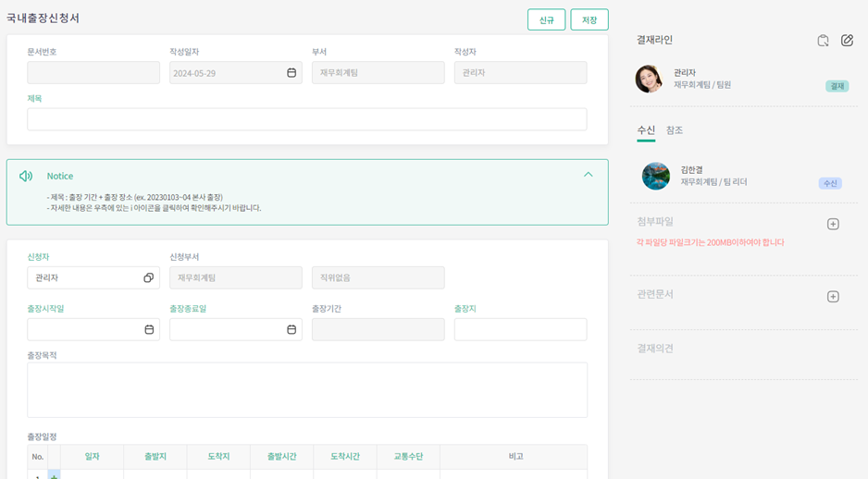Click the Notice speaker icon
This screenshot has width=868, height=479.
click(26, 176)
